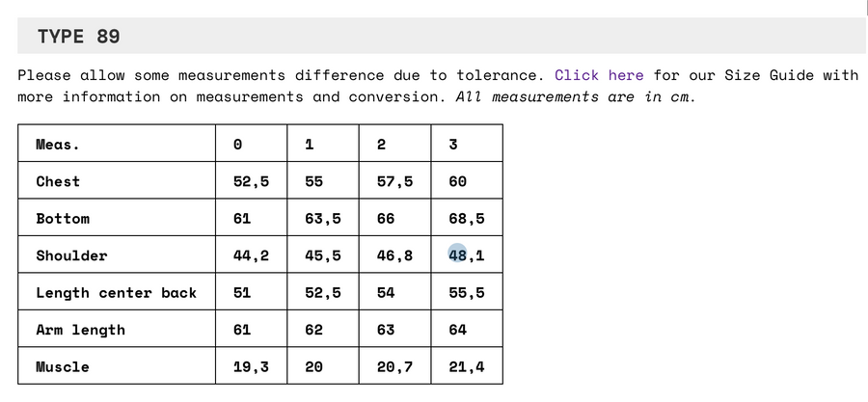The width and height of the screenshot is (868, 402).
Task: Select the 48,1 shoulder value cell
Action: pyautogui.click(x=467, y=255)
